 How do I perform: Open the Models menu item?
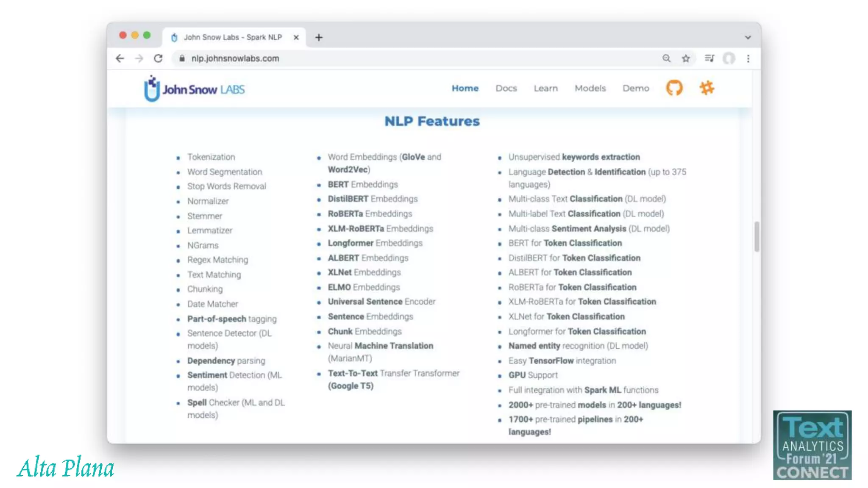(x=590, y=88)
